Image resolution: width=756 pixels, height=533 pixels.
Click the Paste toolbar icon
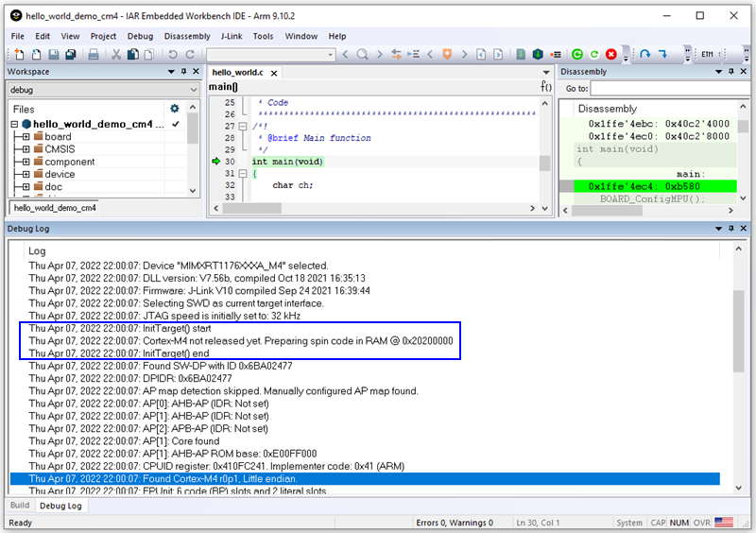[149, 54]
